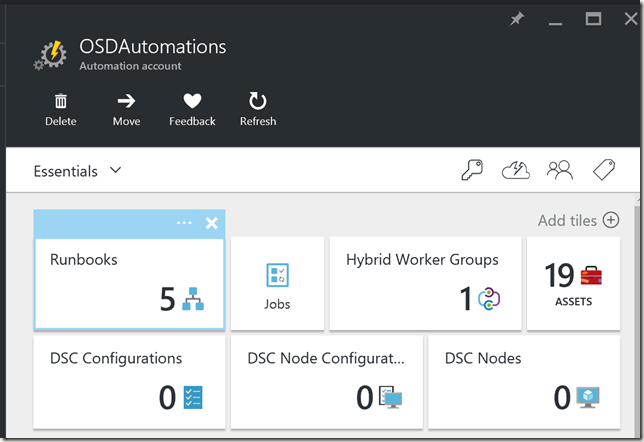
Task: Open the DSC Node Configurat... tile
Action: [327, 382]
